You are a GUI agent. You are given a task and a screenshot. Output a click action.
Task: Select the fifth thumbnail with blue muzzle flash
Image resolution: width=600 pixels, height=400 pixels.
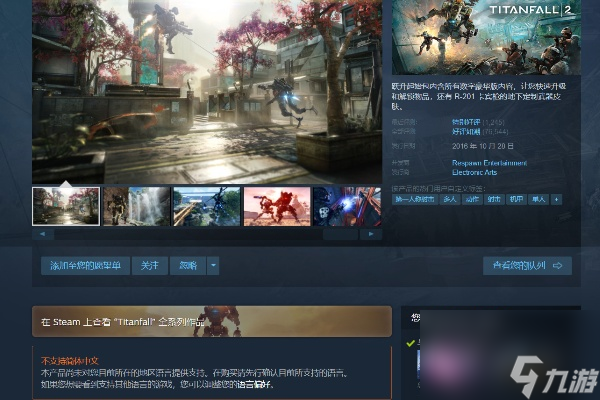point(347,206)
